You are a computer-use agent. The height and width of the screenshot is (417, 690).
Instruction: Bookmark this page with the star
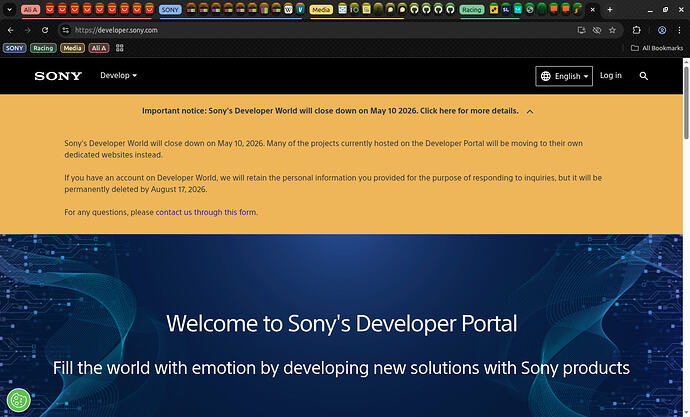click(612, 30)
